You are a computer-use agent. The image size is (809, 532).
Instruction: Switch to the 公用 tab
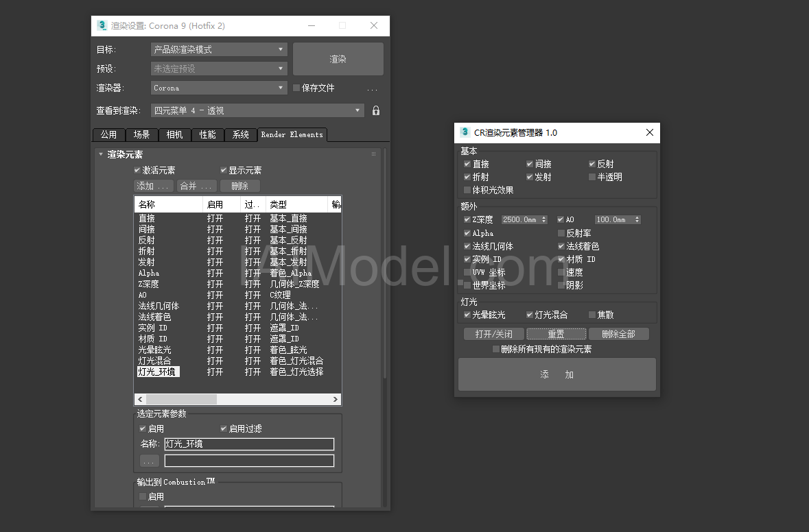click(108, 134)
